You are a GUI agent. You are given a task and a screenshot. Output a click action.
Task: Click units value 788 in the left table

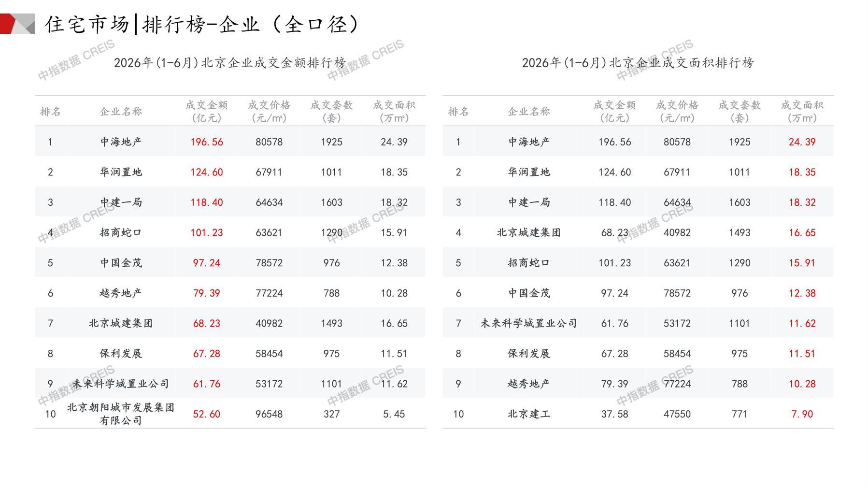pos(331,293)
